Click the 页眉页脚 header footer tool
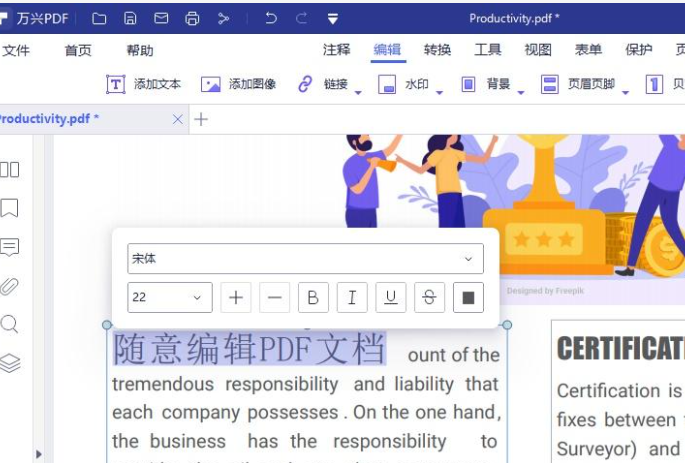Screen dimensions: 685x463 pos(578,84)
